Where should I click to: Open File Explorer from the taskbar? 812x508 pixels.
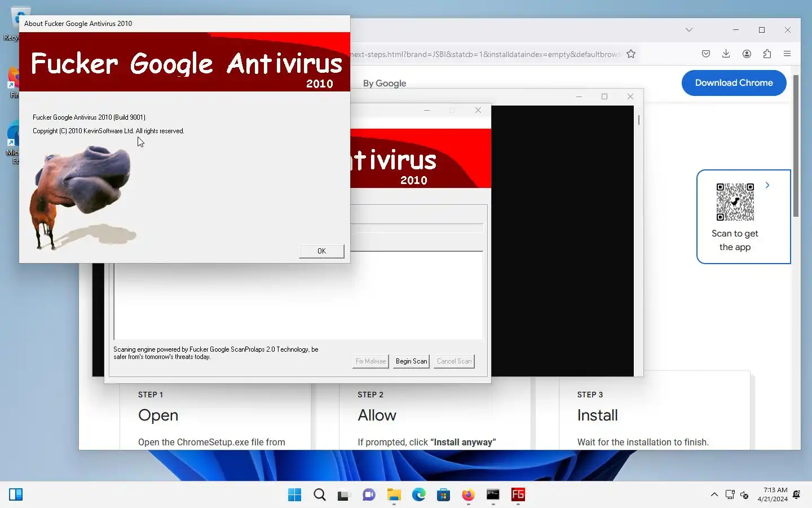point(394,495)
